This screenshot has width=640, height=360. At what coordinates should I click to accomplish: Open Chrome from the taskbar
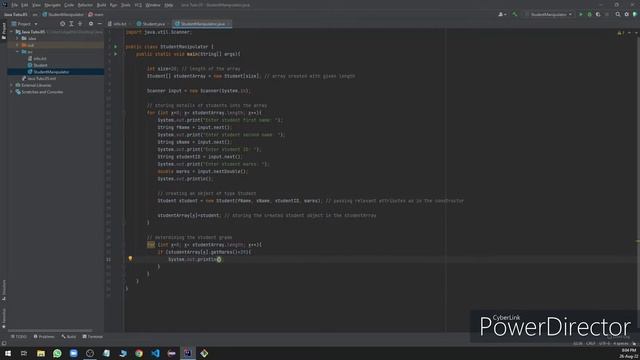(x=139, y=353)
